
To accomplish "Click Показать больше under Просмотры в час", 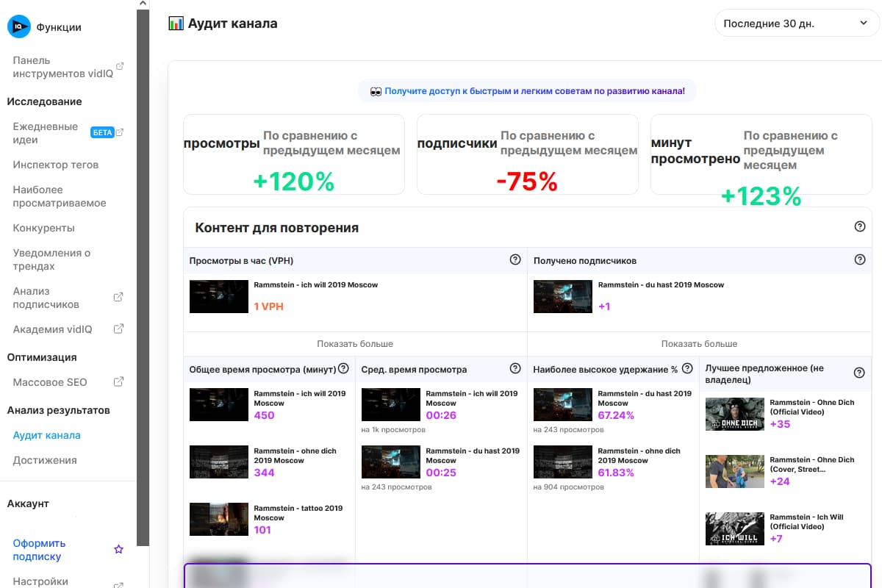I will pos(355,343).
